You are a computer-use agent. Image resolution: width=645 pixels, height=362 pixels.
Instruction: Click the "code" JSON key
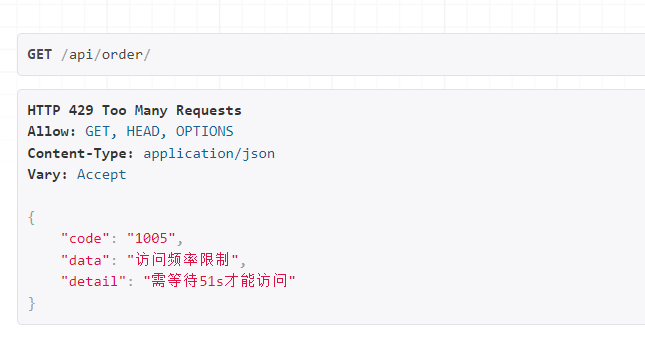85,239
